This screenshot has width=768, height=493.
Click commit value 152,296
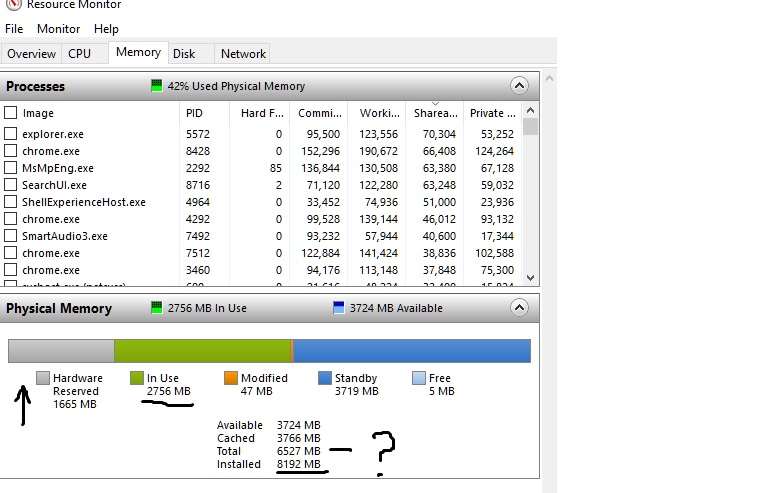[320, 151]
